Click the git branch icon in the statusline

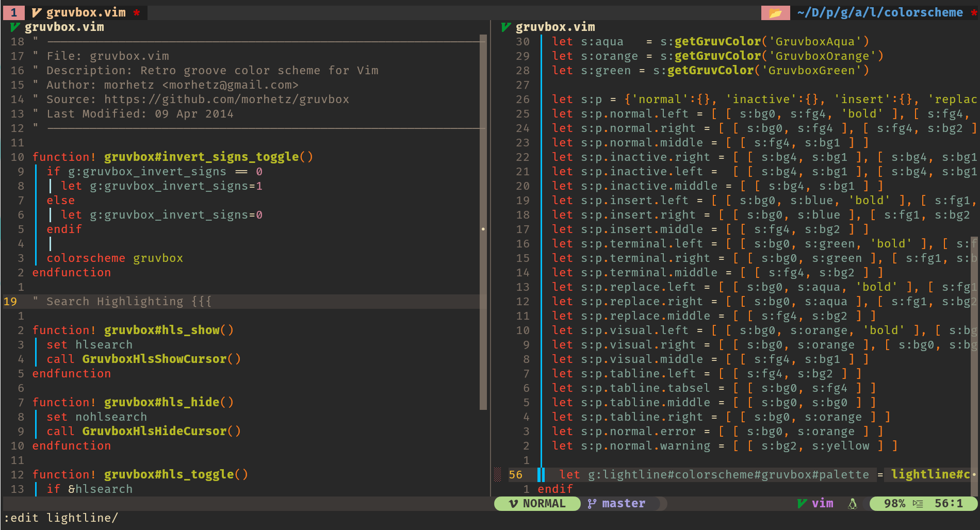(x=592, y=504)
